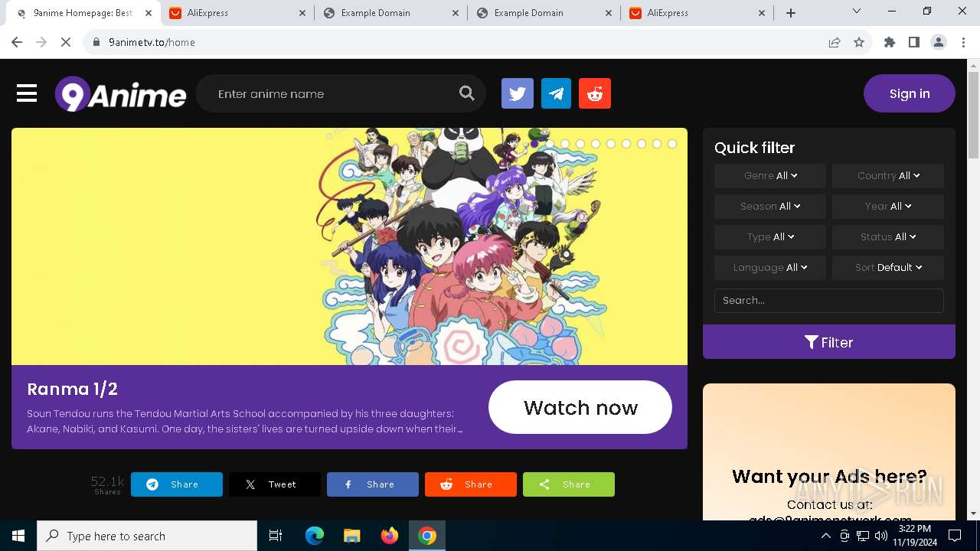Open the Windows Start menu
This screenshot has height=551, width=980.
click(x=18, y=536)
